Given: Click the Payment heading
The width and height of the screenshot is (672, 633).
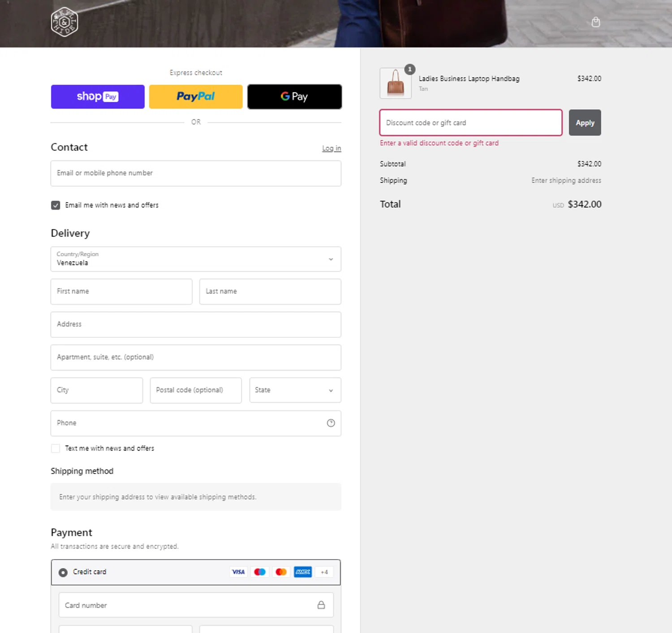Looking at the screenshot, I should coord(71,532).
